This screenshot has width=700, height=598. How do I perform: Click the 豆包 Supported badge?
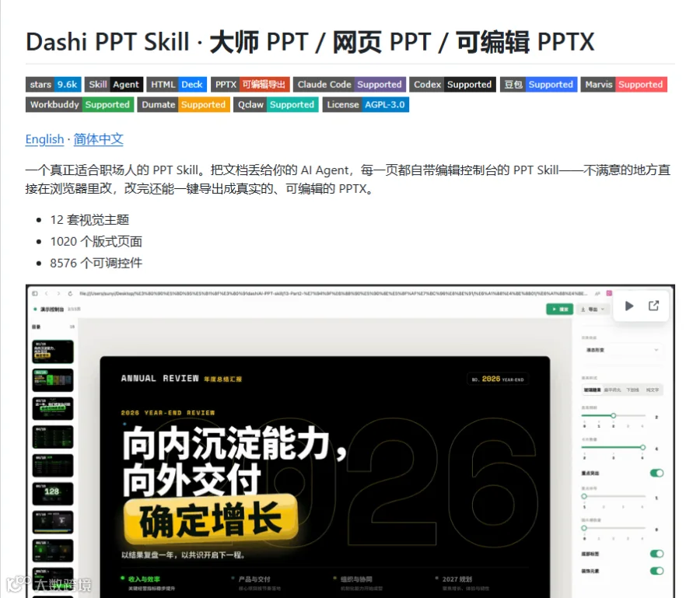tap(539, 84)
